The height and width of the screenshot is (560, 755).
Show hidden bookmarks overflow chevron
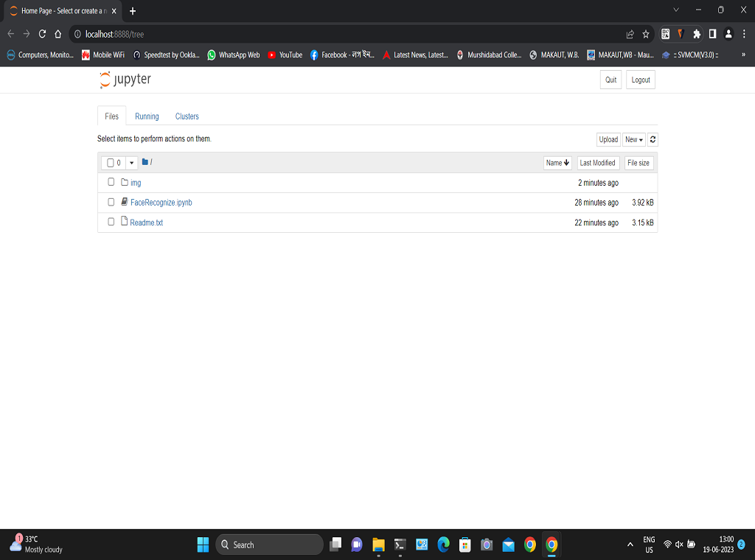[743, 55]
